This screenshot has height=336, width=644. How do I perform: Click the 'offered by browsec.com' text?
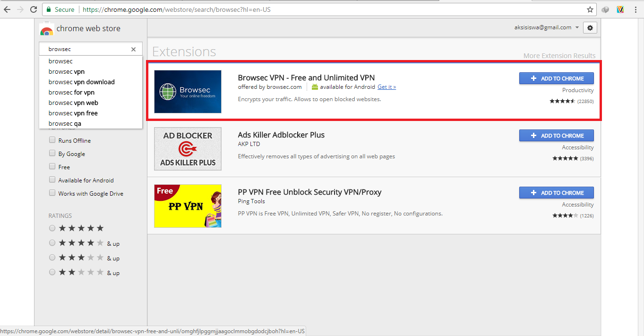click(270, 87)
